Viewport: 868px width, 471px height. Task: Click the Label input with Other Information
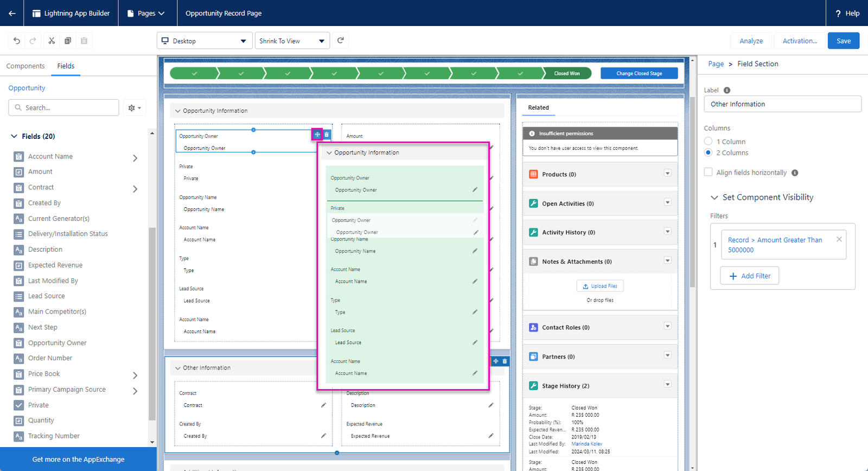782,104
